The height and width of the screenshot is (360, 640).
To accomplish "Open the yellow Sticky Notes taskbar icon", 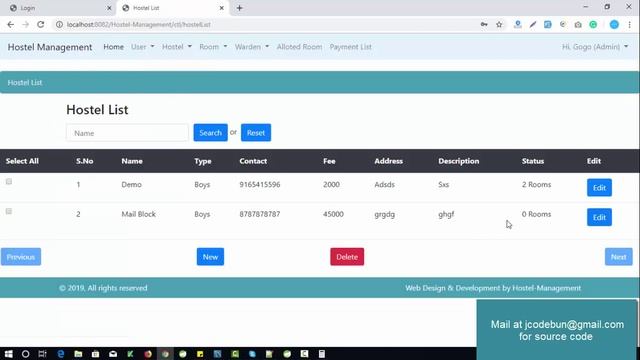I will click(x=200, y=354).
